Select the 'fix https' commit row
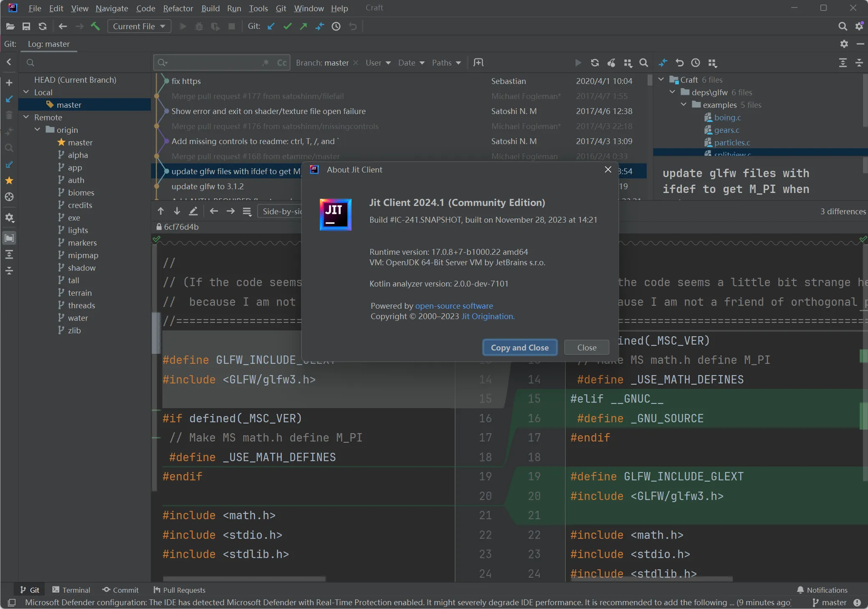The width and height of the screenshot is (868, 609). (399, 81)
